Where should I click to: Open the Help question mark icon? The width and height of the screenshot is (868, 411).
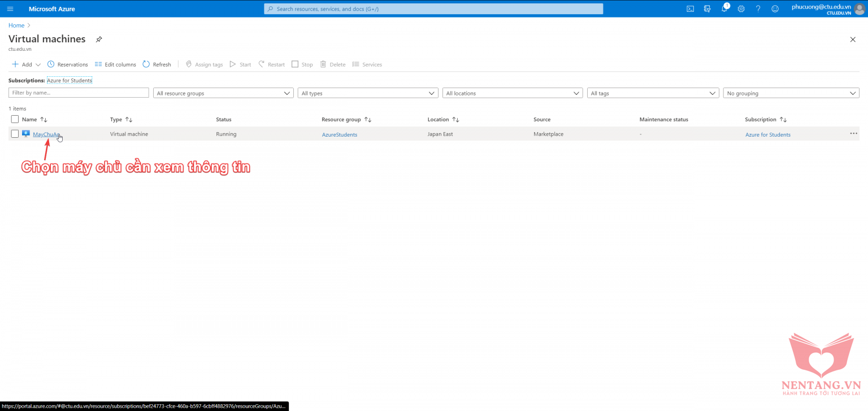[x=758, y=8]
